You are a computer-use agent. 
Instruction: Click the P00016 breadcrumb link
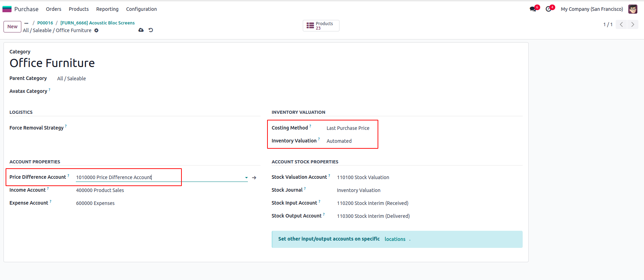coord(45,23)
